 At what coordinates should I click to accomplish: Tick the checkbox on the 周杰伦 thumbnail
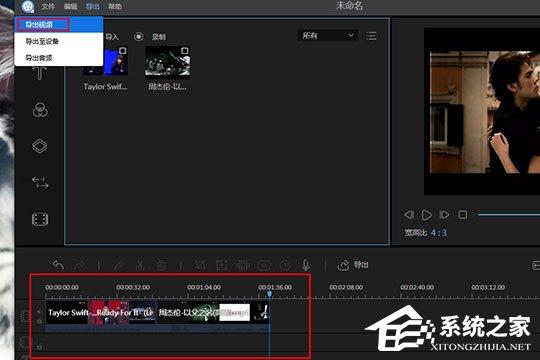185,51
